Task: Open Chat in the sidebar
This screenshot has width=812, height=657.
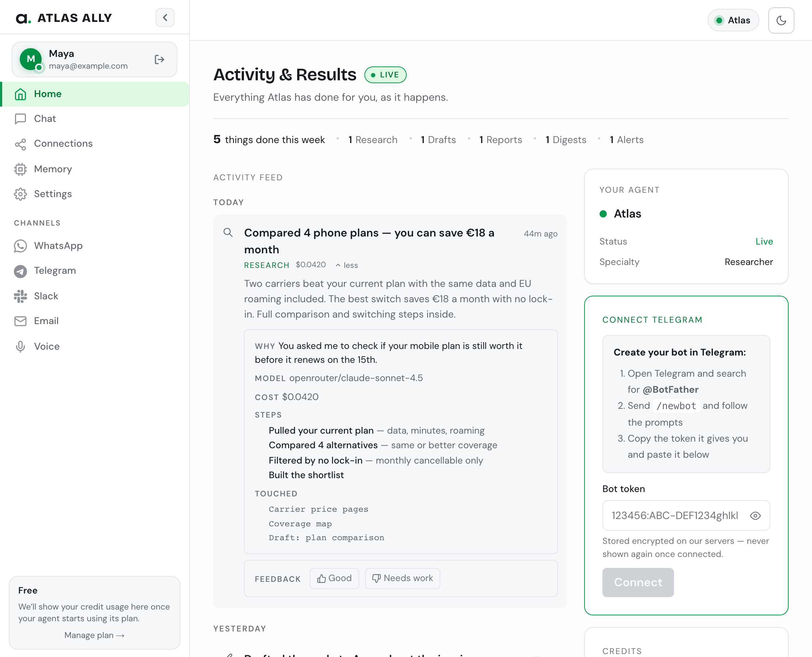Action: tap(95, 119)
